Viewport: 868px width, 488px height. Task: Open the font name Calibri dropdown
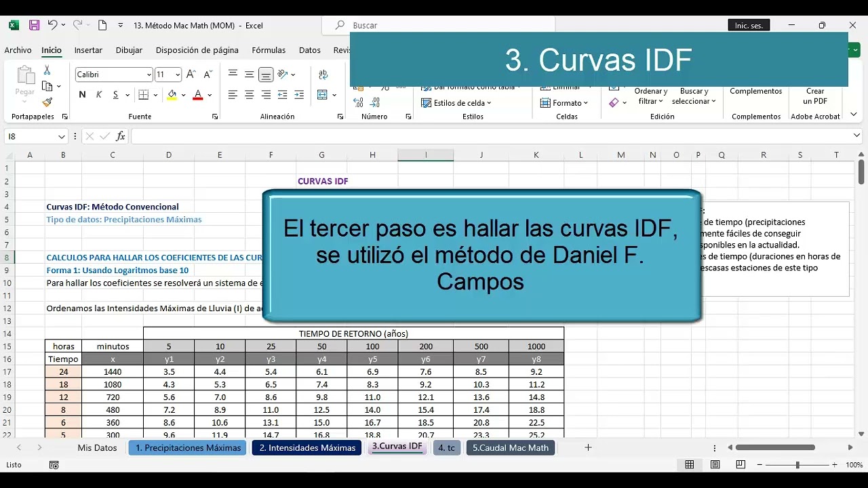point(149,75)
